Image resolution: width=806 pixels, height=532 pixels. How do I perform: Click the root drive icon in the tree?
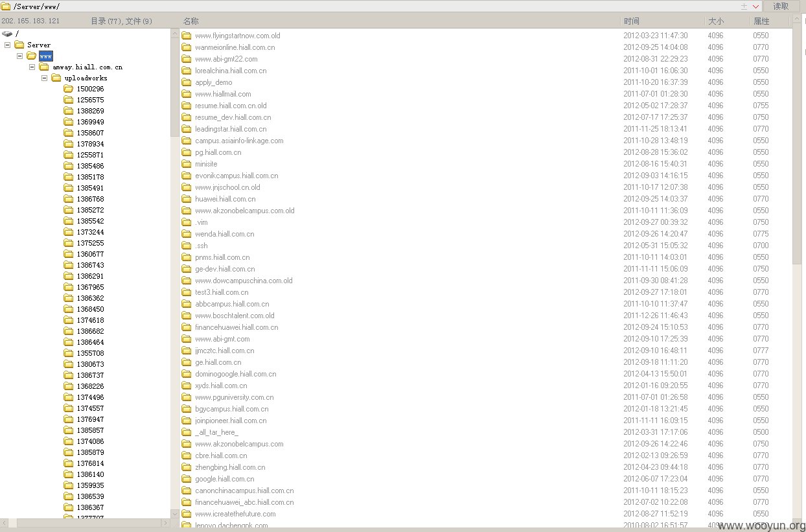[7, 34]
